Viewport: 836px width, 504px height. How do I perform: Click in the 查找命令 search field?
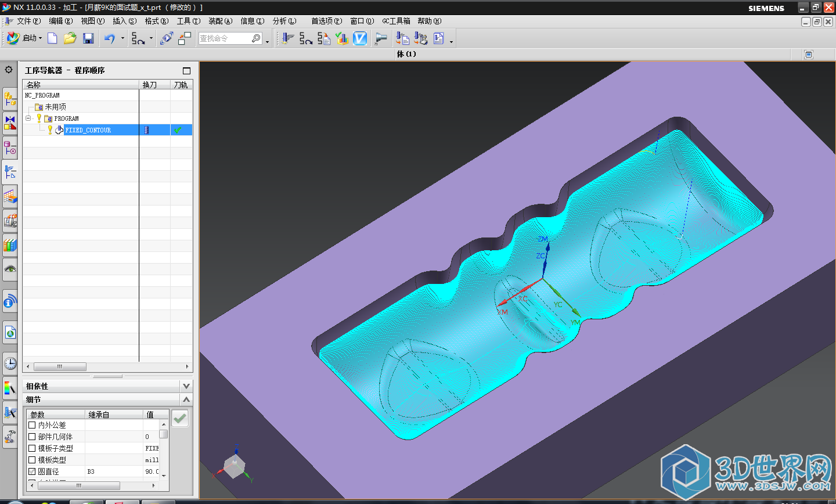click(x=224, y=38)
